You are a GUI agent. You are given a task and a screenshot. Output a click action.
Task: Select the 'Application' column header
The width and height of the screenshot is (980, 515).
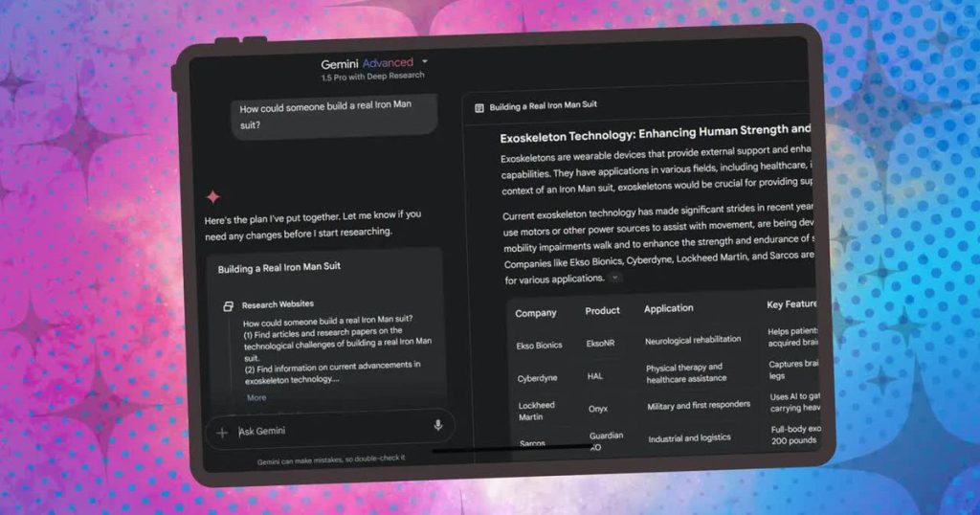tap(668, 309)
